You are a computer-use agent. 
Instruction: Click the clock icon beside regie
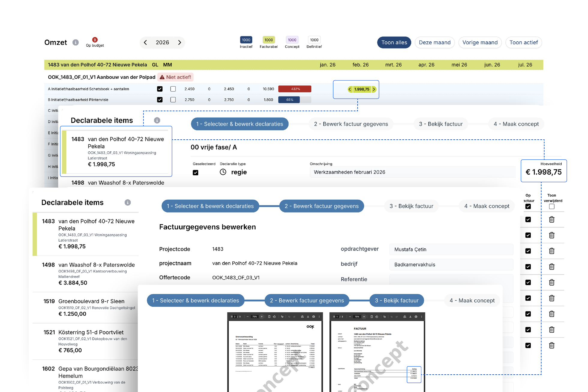click(x=223, y=172)
